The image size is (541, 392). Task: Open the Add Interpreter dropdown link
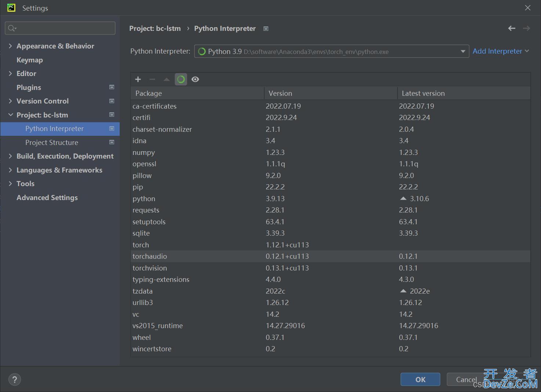point(501,51)
